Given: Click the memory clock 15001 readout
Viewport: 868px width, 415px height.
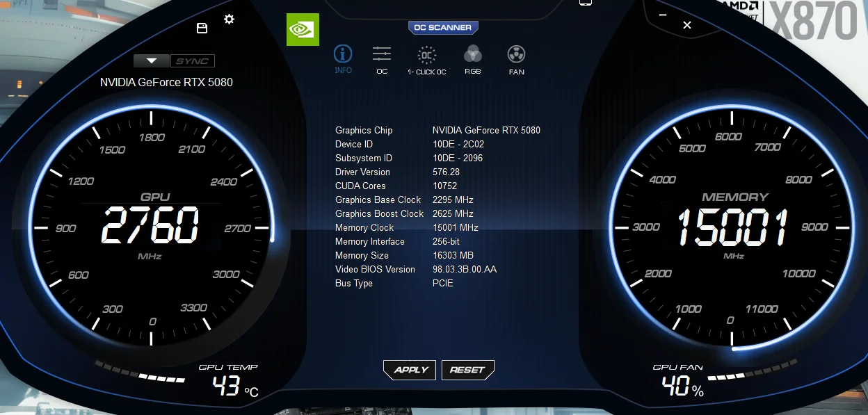Looking at the screenshot, I should pos(733,227).
